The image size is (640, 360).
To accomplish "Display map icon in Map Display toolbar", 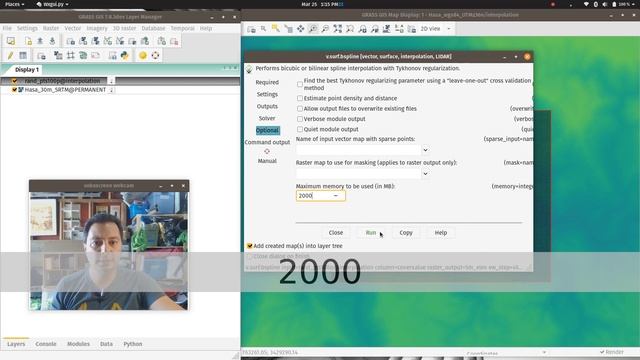I will [x=251, y=29].
